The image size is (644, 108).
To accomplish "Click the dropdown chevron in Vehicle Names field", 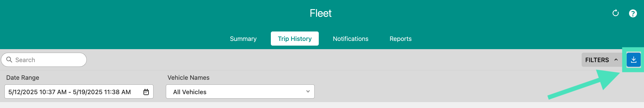I will [x=308, y=92].
